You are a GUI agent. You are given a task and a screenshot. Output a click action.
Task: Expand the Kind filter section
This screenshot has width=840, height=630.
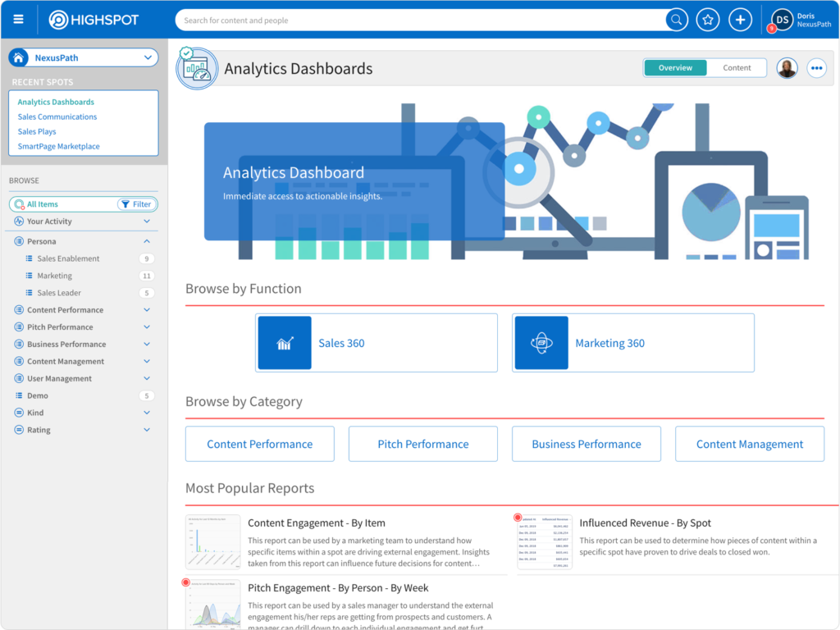point(147,413)
